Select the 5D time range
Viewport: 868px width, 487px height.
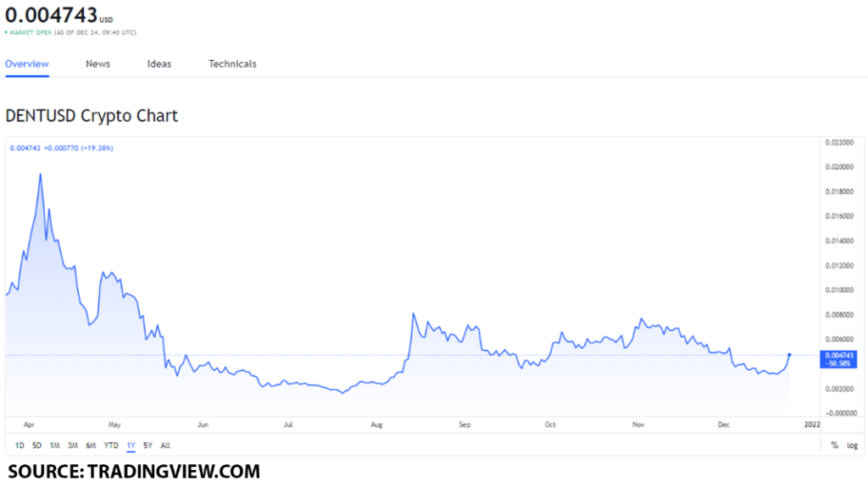36,445
